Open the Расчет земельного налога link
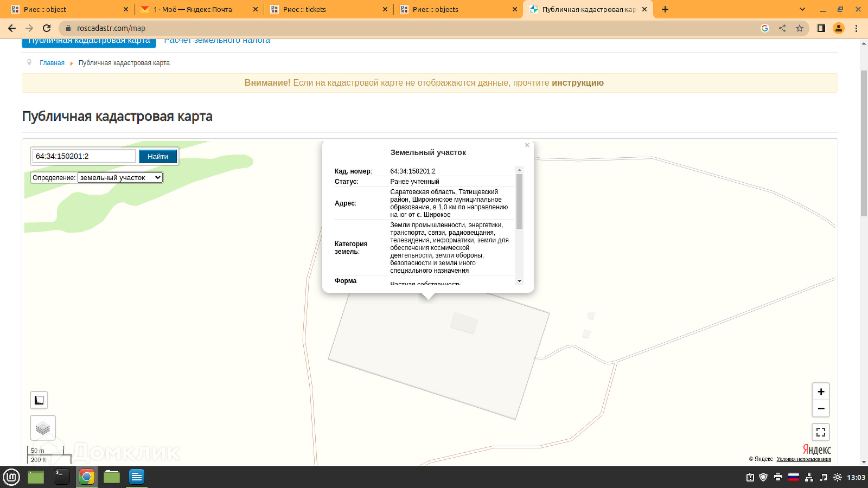The image size is (868, 488). (217, 41)
